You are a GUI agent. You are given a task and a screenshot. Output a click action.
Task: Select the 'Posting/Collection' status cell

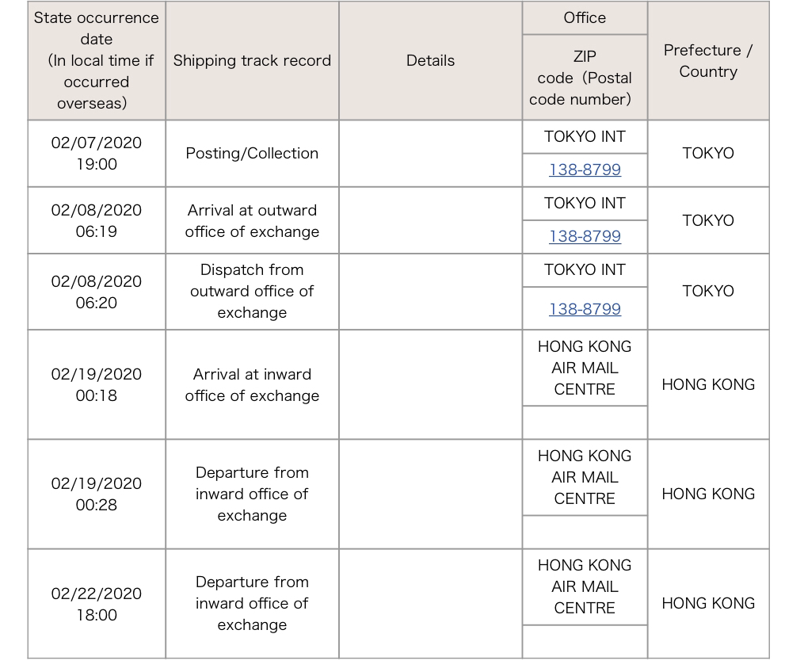pyautogui.click(x=252, y=153)
